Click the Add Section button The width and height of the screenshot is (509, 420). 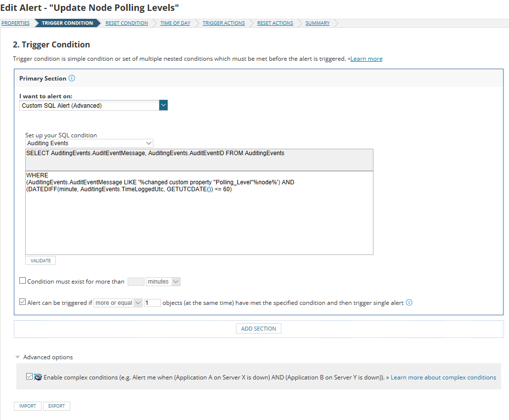click(x=258, y=329)
